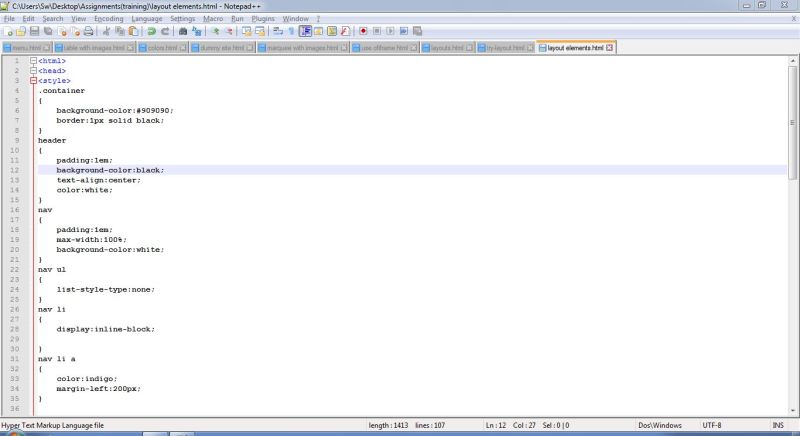This screenshot has height=436, width=800.
Task: Close the colors.html tab
Action: [182, 47]
